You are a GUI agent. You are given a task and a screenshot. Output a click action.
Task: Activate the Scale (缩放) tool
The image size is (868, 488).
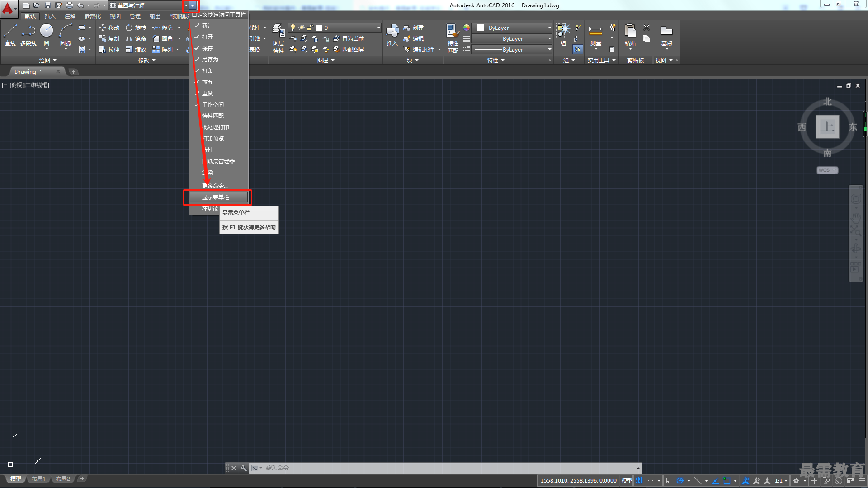136,50
